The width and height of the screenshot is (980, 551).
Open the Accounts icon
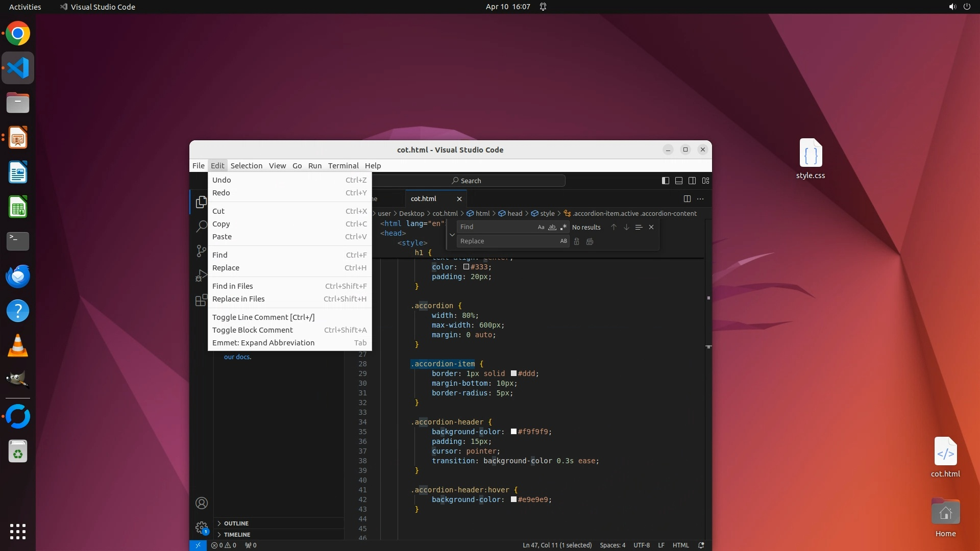pos(201,504)
